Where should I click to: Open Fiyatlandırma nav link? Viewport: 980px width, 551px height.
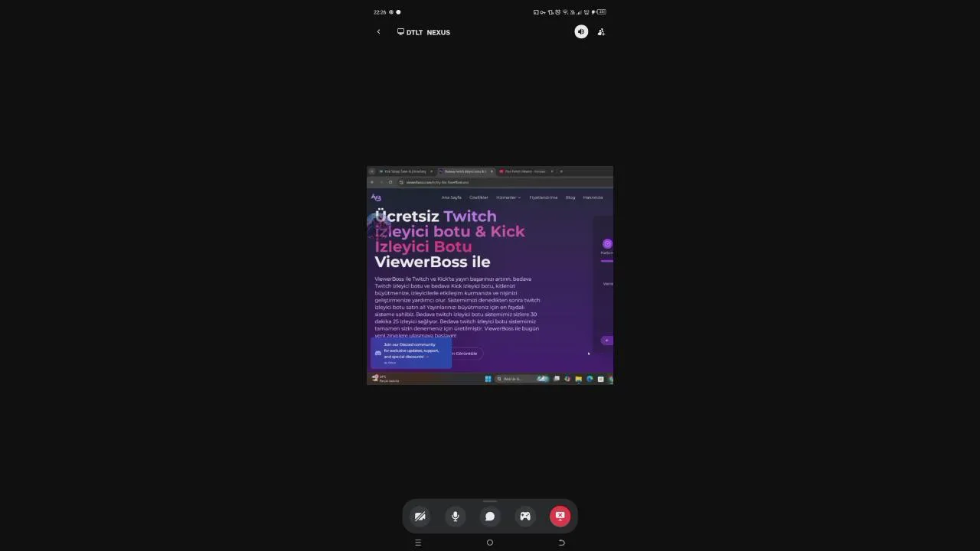544,197
